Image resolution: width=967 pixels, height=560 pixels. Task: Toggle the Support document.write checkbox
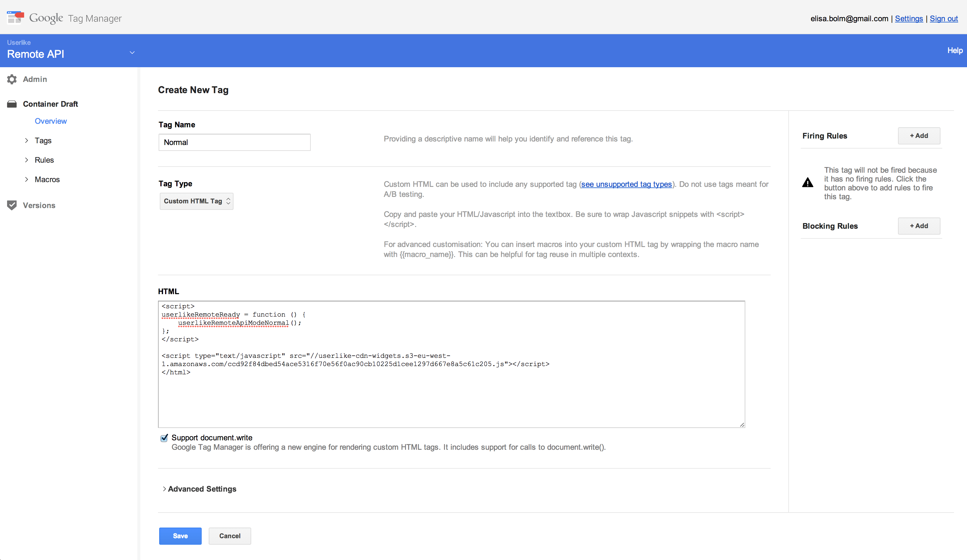point(164,438)
